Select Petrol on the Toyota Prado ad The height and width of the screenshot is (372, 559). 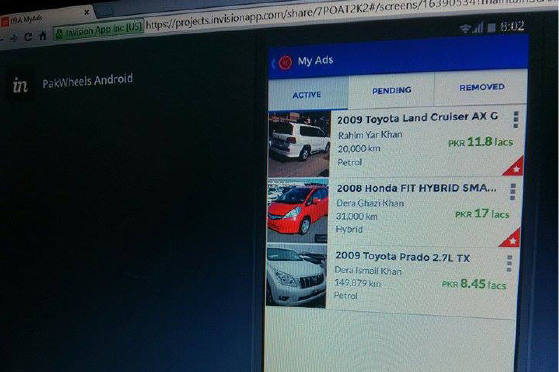click(345, 295)
